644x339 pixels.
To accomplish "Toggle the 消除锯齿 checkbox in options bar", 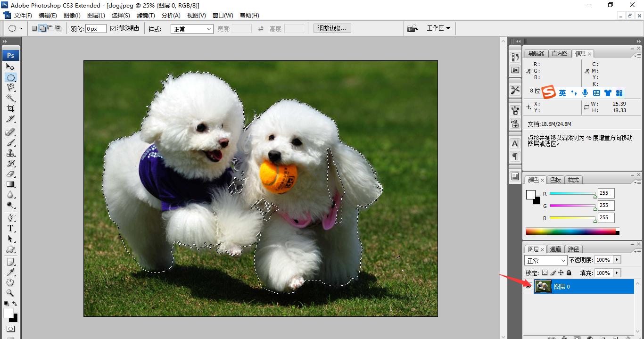I will [112, 28].
